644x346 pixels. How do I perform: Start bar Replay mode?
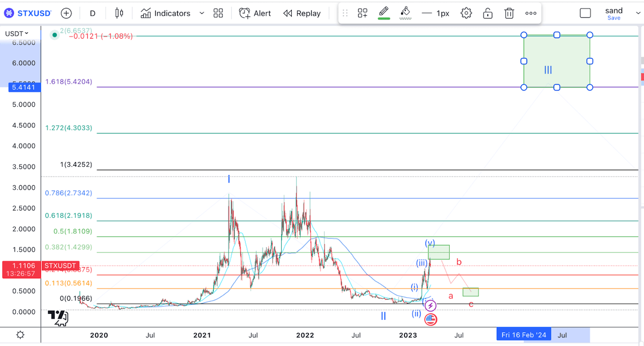pos(302,13)
